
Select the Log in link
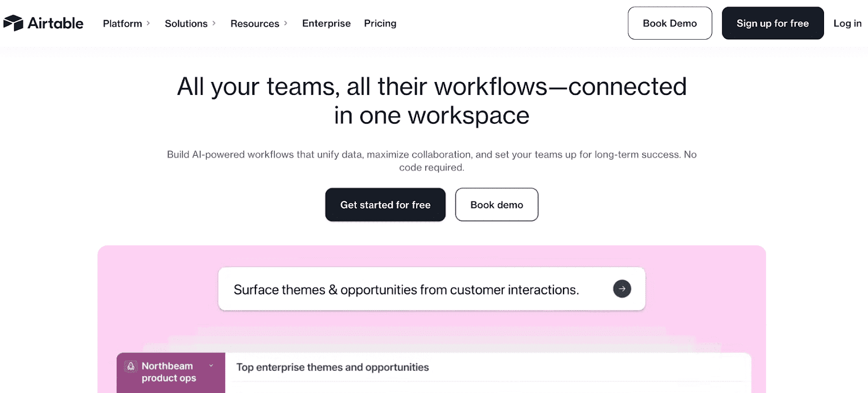[x=847, y=23]
